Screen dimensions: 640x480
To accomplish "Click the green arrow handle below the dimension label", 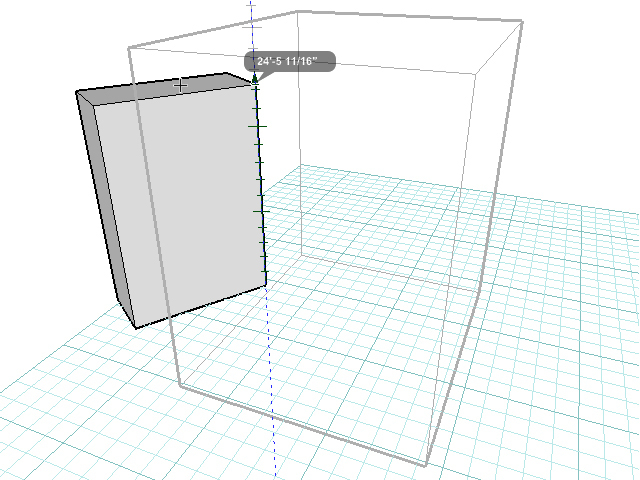I will 255,79.
